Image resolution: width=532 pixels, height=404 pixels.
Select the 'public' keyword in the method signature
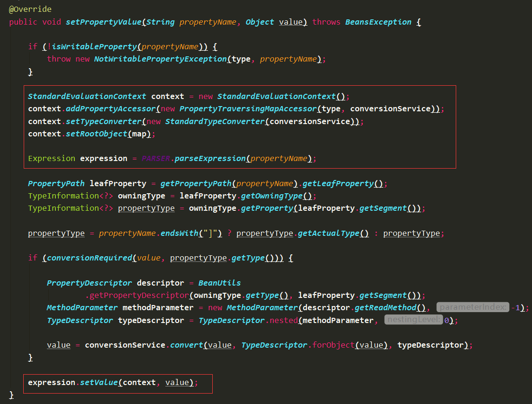(23, 22)
